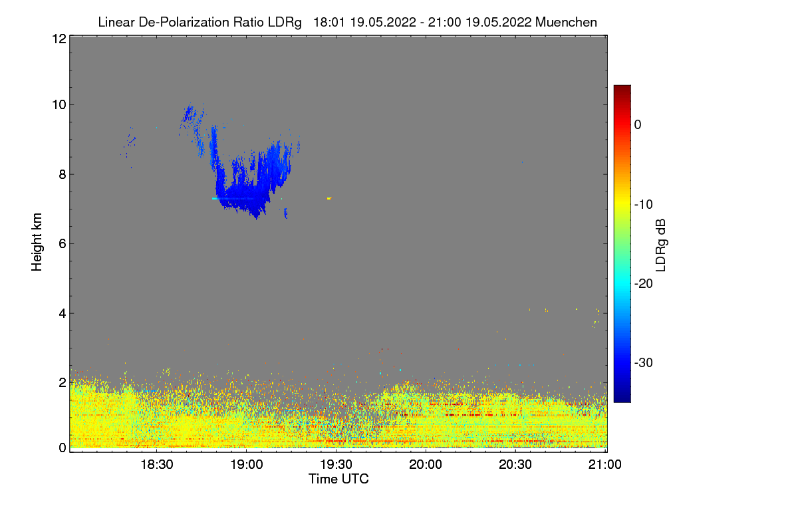This screenshot has height=532, width=798.
Task: Click the 20:30 time tick label
Action: (x=516, y=465)
